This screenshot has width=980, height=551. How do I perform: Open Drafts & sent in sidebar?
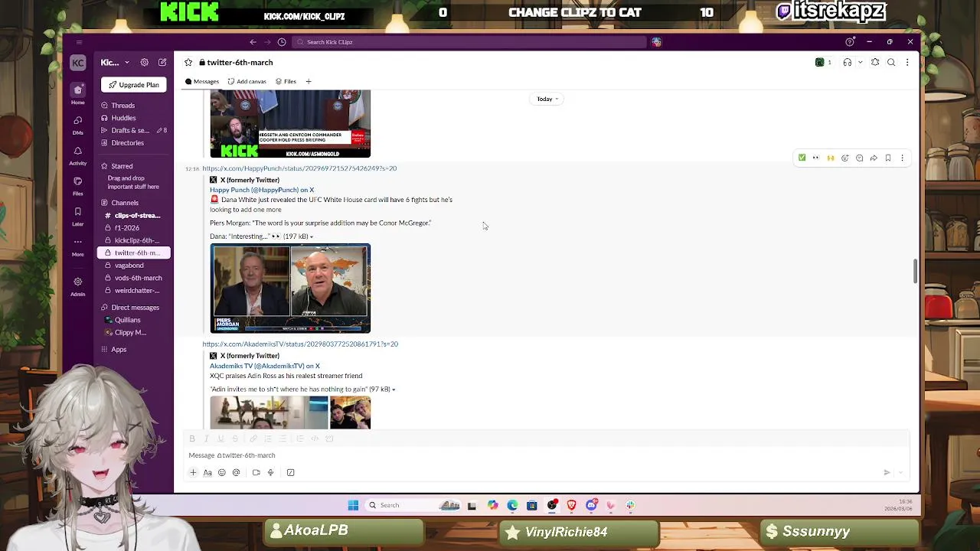134,131
